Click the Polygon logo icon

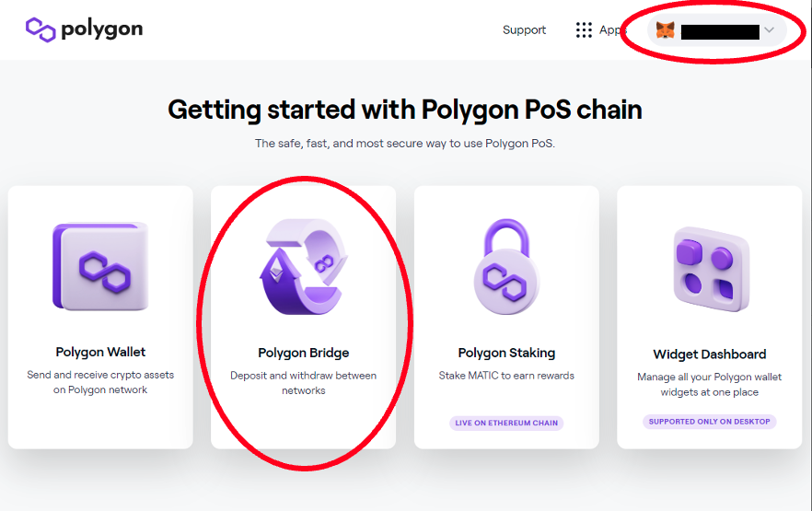pyautogui.click(x=41, y=29)
